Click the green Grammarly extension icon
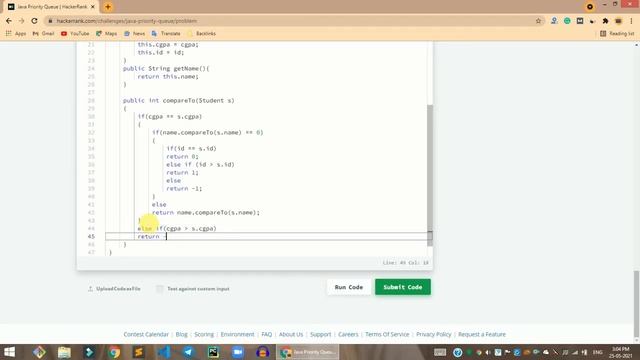 coord(567,21)
